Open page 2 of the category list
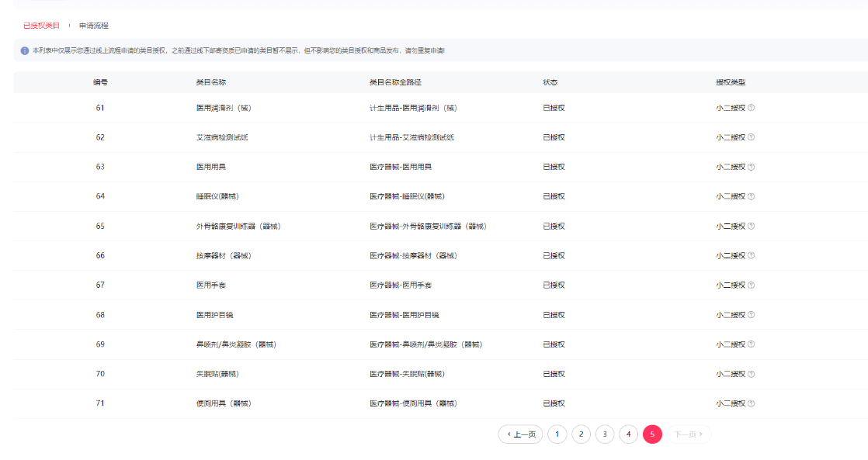The width and height of the screenshot is (868, 460). tap(581, 434)
